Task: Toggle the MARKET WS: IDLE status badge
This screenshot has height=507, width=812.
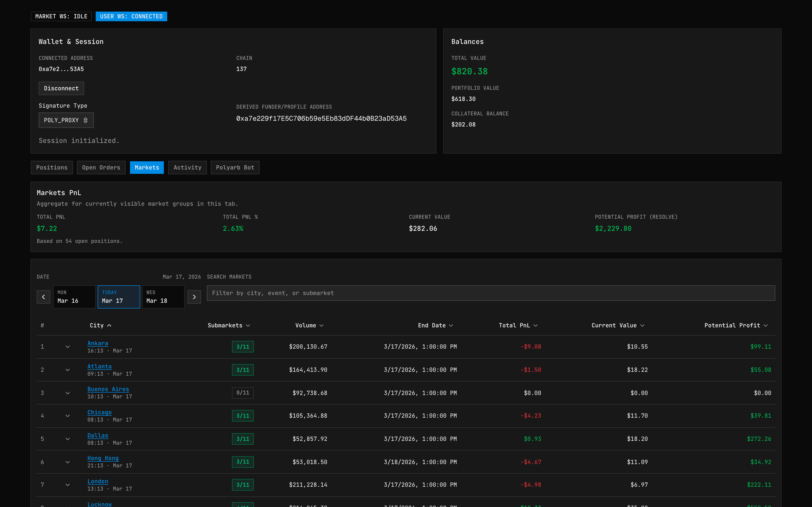Action: pos(61,16)
